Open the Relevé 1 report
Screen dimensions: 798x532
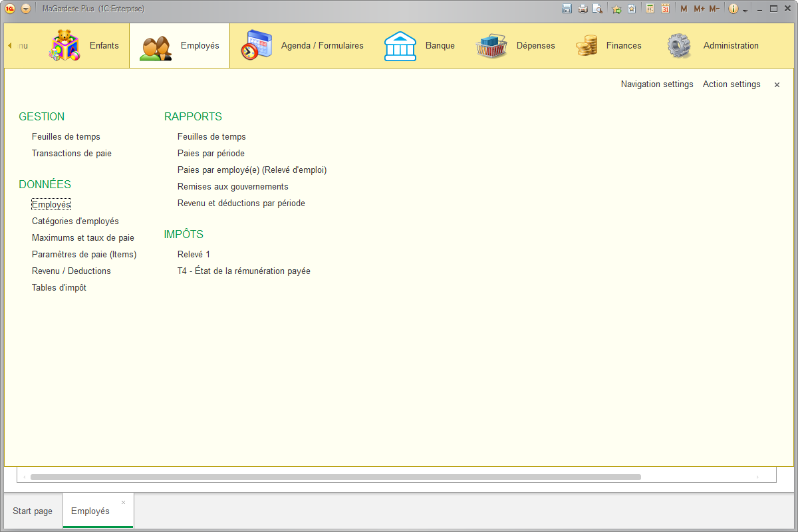pyautogui.click(x=194, y=254)
